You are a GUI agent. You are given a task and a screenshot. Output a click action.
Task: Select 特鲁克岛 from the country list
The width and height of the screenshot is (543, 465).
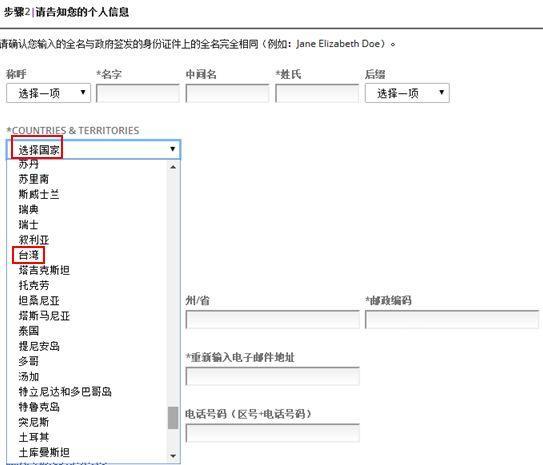(39, 407)
